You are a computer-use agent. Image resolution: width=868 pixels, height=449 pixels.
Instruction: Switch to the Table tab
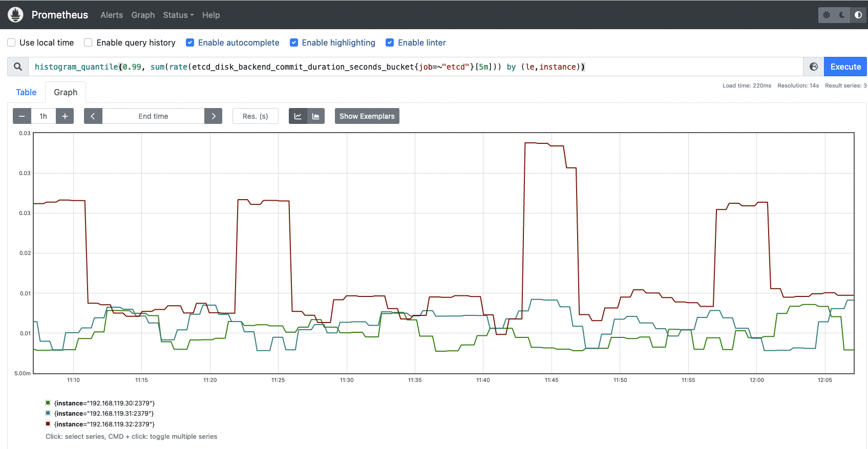coord(26,92)
